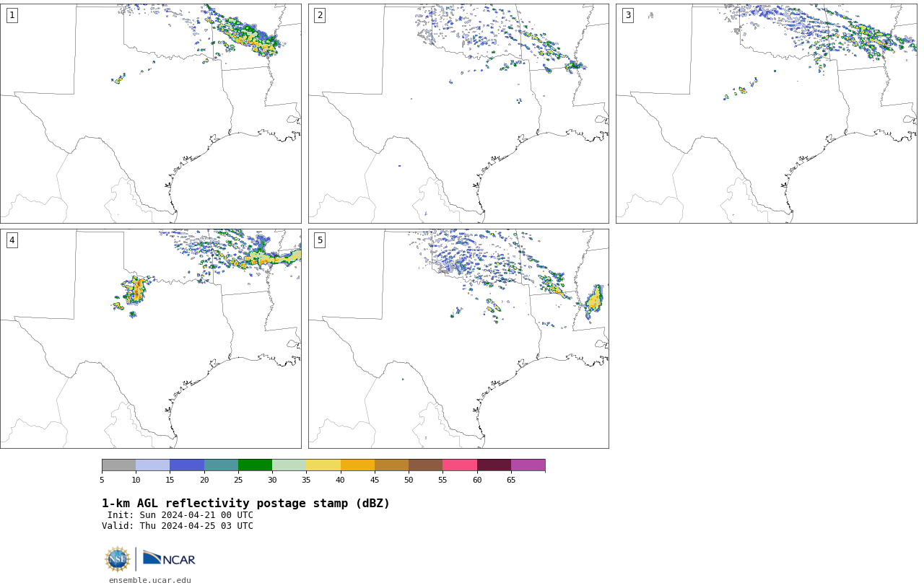Click the number 4 panel label
The image size is (924, 588).
12,240
